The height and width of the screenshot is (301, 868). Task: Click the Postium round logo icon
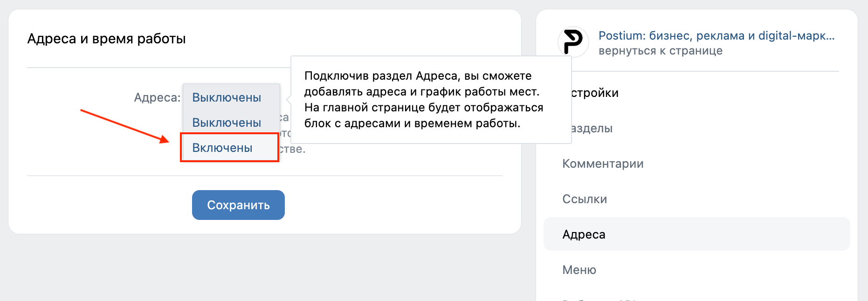(x=573, y=42)
